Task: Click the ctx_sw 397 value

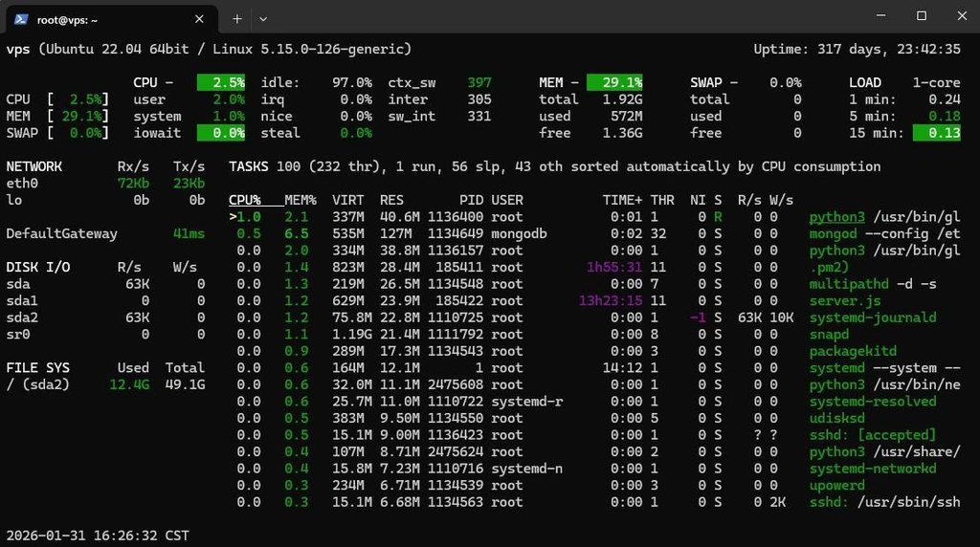Action: [479, 82]
